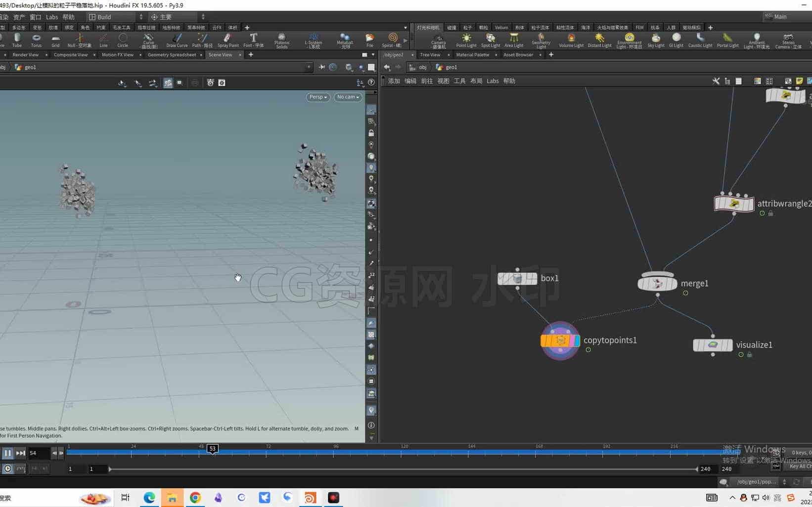This screenshot has height=507, width=812.
Task: Open the Material Palette tab
Action: 472,55
